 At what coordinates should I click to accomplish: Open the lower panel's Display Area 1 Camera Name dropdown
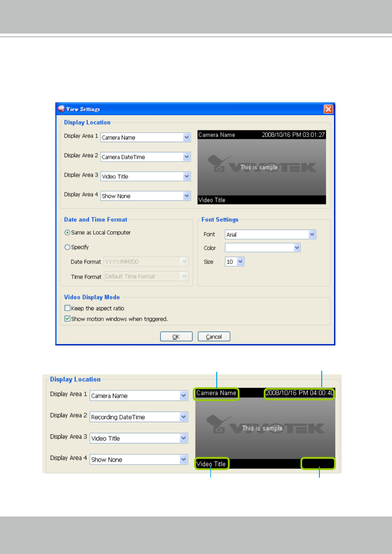pyautogui.click(x=139, y=395)
